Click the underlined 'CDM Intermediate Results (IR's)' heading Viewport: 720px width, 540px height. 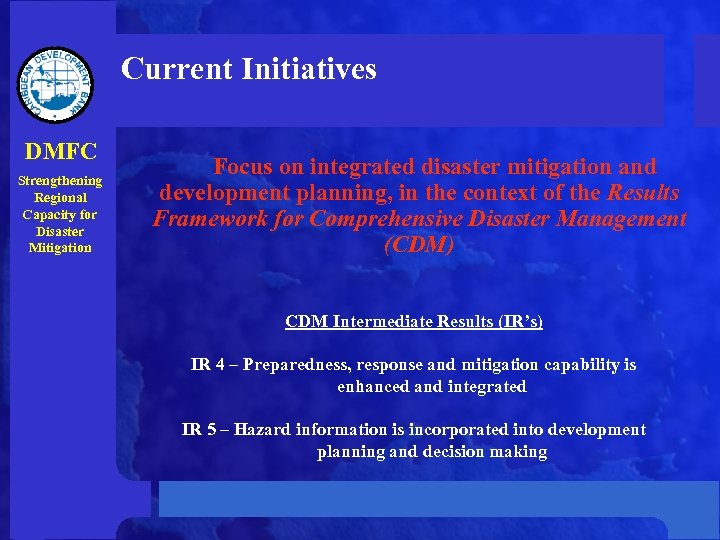click(x=414, y=321)
